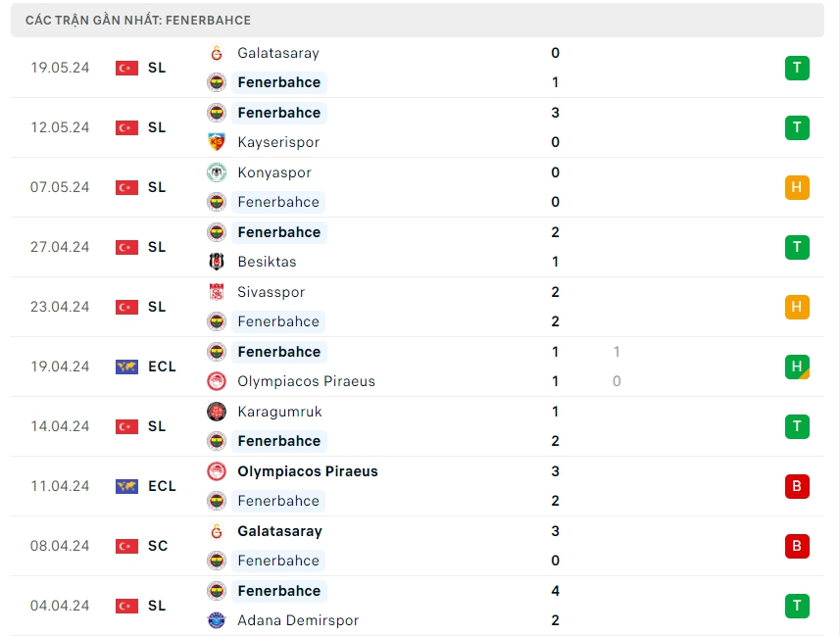Click the Sivasspor team crest

pos(217,292)
